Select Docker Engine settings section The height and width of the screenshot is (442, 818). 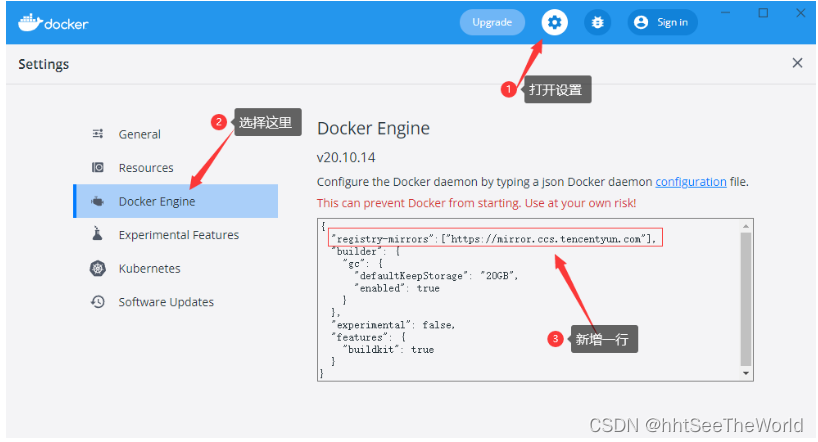(175, 201)
